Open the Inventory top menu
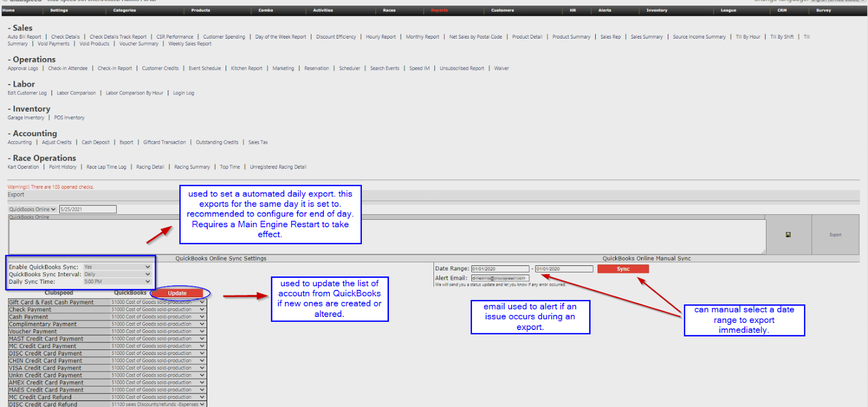 pos(657,10)
